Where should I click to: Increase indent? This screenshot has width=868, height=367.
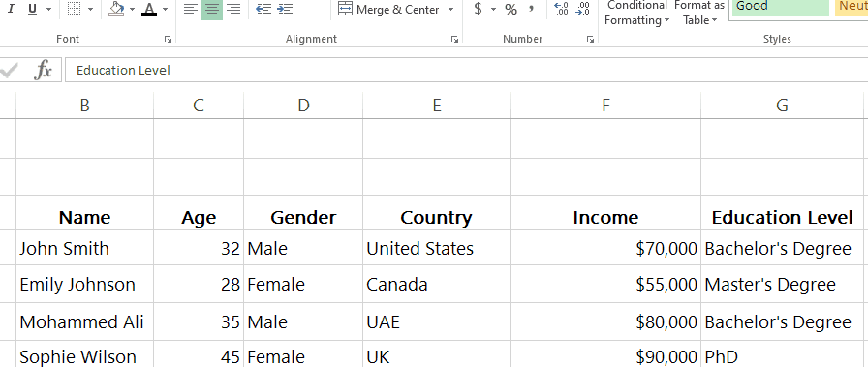pos(285,9)
